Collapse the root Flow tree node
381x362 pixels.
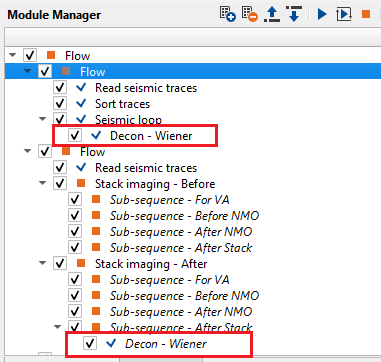(13, 55)
